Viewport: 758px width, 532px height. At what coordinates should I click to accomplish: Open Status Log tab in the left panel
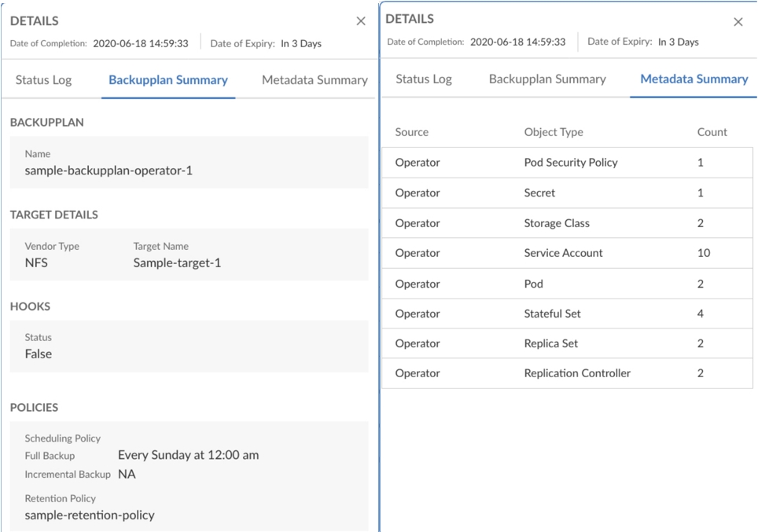point(43,80)
